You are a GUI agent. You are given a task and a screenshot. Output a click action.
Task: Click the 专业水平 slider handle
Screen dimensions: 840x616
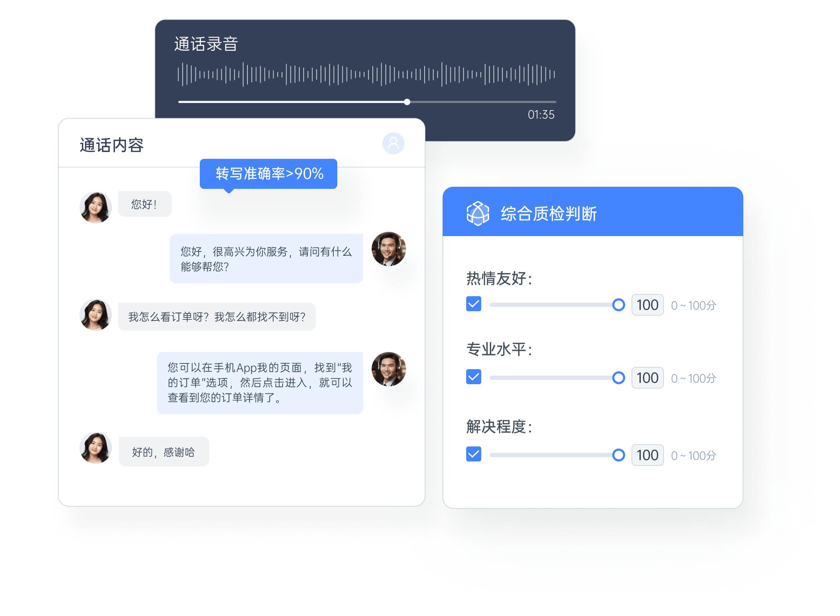pyautogui.click(x=618, y=378)
